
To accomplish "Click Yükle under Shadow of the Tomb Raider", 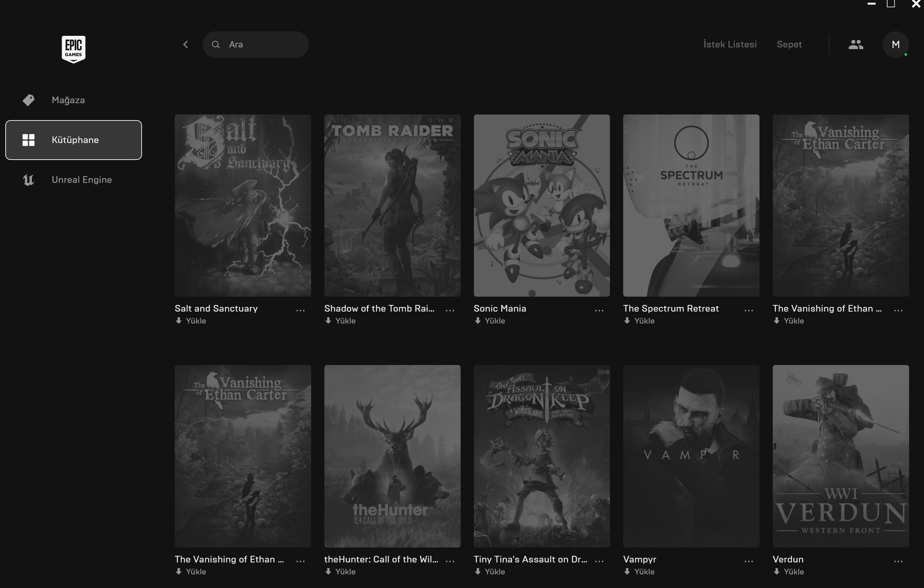I will [340, 321].
